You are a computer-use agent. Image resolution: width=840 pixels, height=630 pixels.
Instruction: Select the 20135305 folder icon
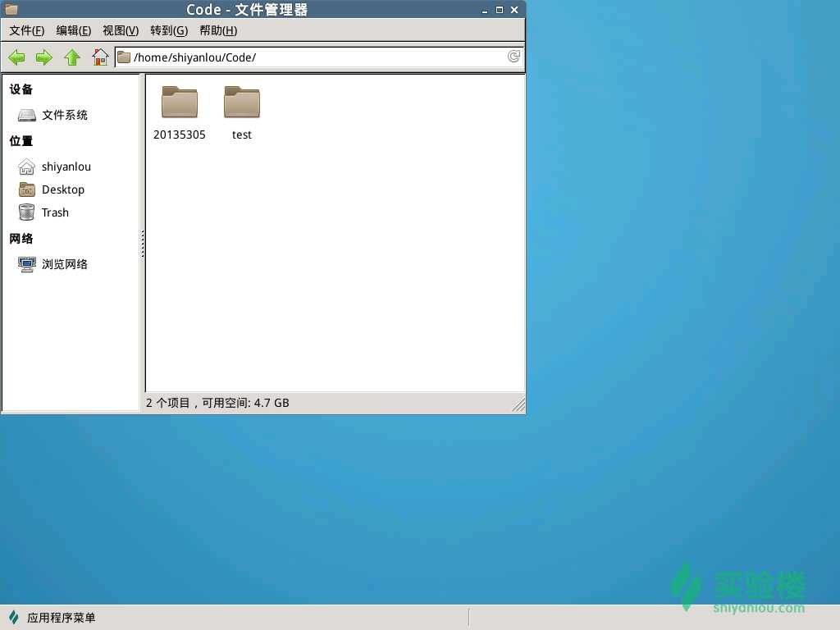(x=180, y=102)
